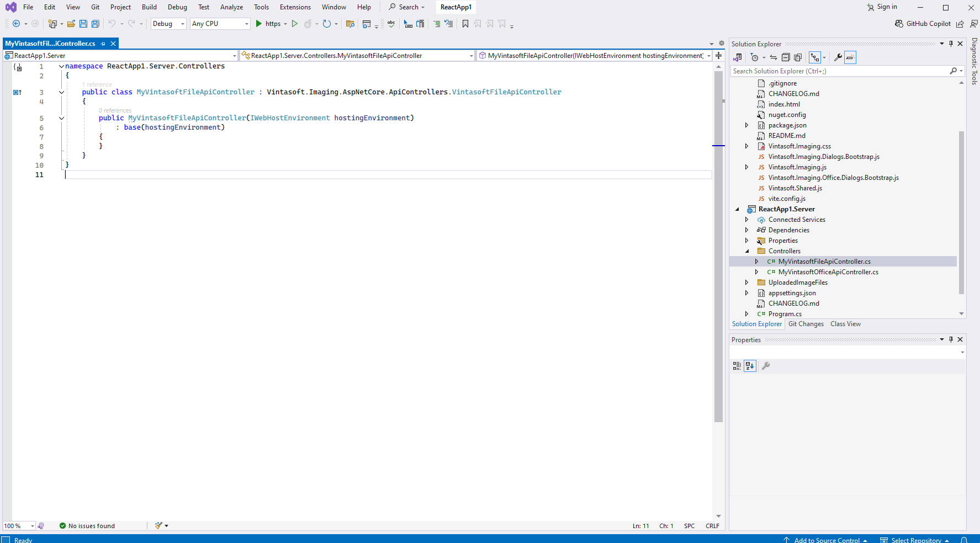Click the Sync with Active Document icon
The width and height of the screenshot is (980, 543).
774,57
